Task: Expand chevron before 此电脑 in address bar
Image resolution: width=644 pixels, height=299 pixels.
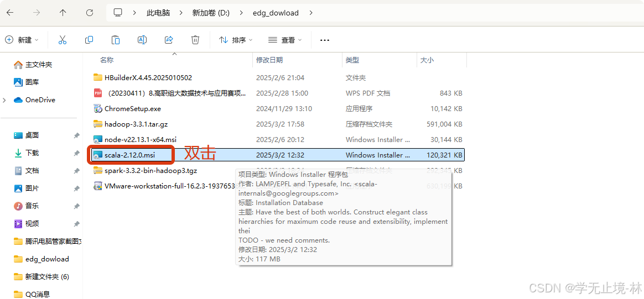Action: point(134,13)
